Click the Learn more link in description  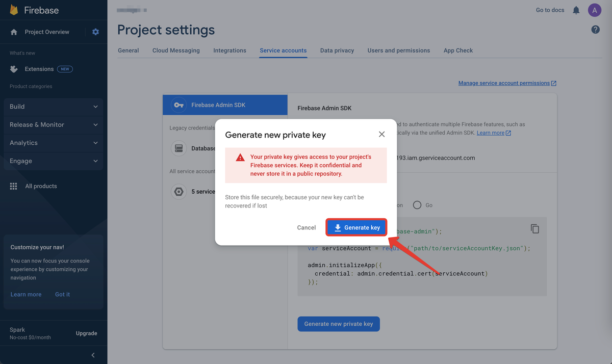click(x=494, y=133)
